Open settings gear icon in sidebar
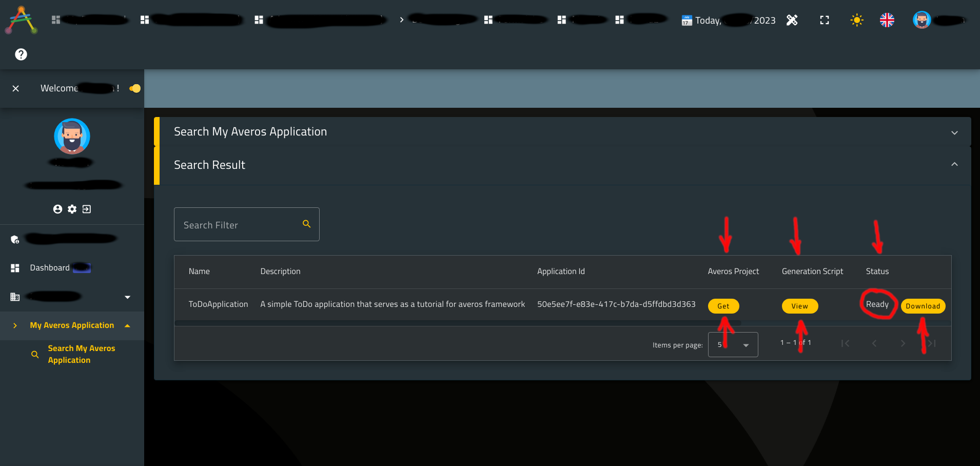The height and width of the screenshot is (466, 980). tap(72, 209)
